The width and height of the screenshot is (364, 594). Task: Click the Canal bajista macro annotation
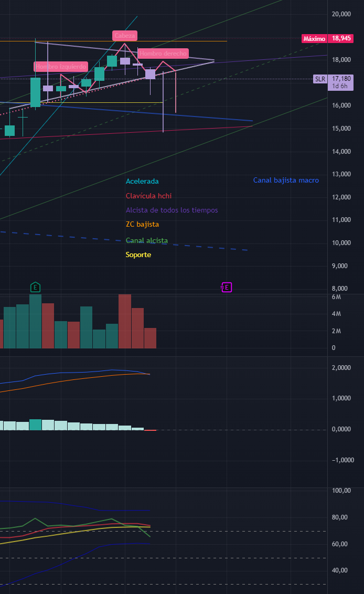(x=286, y=180)
